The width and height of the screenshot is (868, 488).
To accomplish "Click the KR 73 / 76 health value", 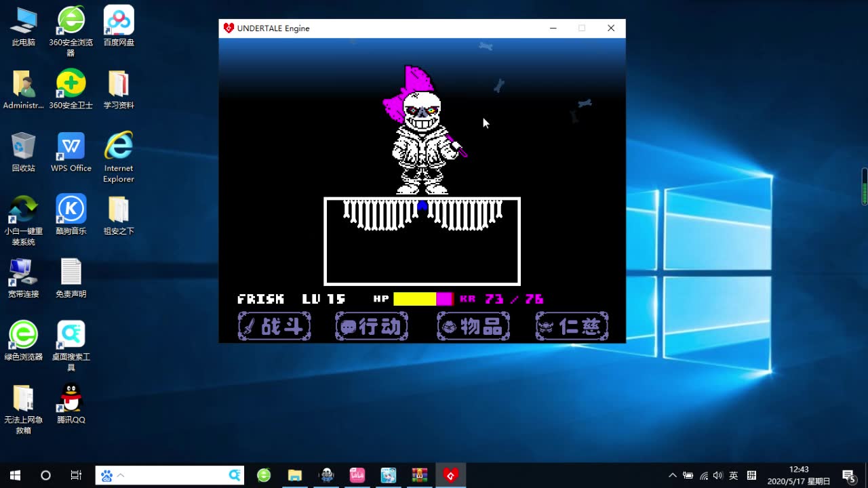I will point(502,299).
